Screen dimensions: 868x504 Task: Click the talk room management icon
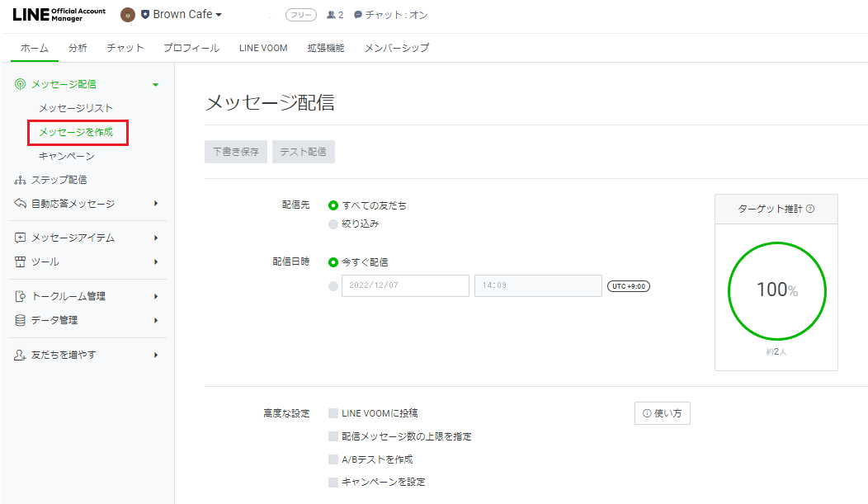click(21, 296)
